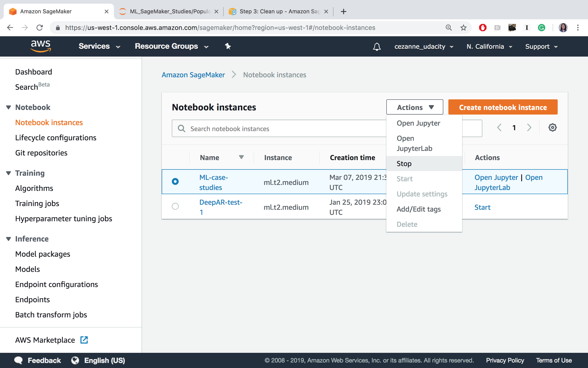Click the zoom magnifier icon in address bar

click(x=449, y=28)
